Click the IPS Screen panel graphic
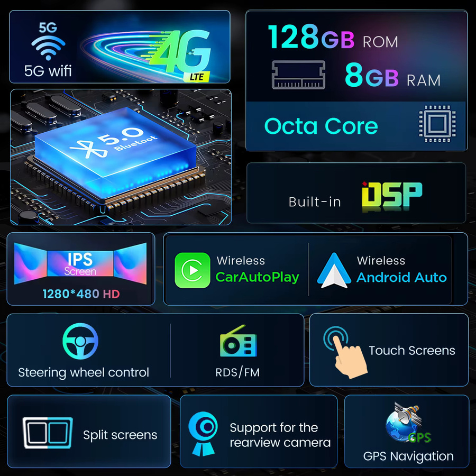Screen dimensions: 476x476 (80, 263)
